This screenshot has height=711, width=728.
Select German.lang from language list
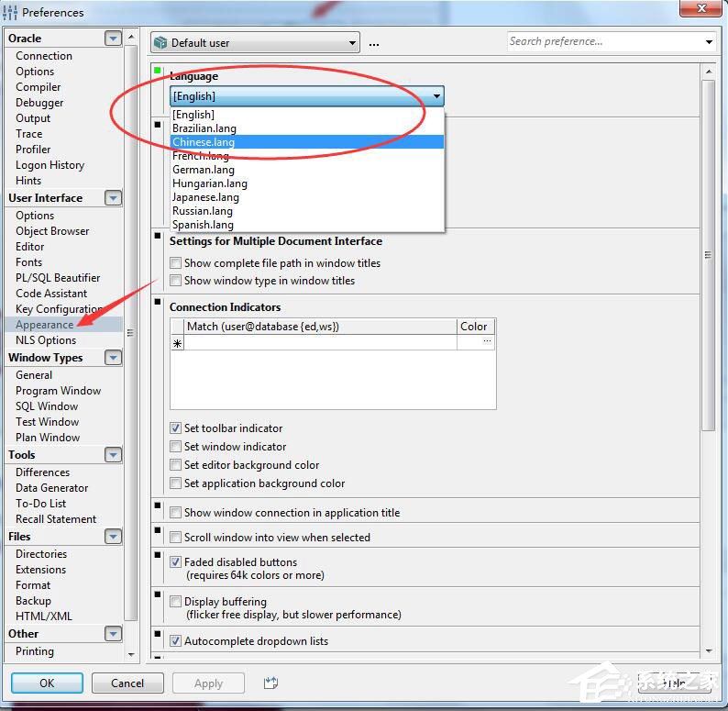307,170
